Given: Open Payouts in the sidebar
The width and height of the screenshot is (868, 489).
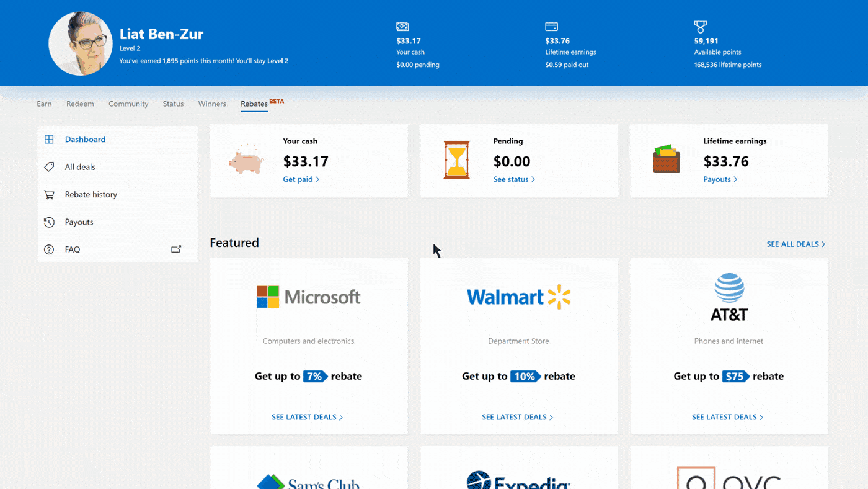Looking at the screenshot, I should (x=118, y=222).
